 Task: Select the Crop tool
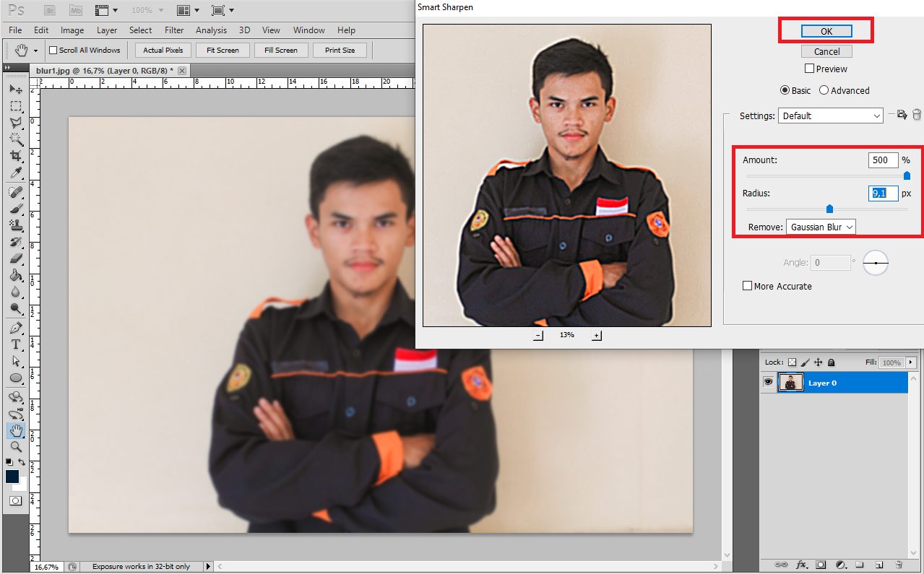(15, 155)
